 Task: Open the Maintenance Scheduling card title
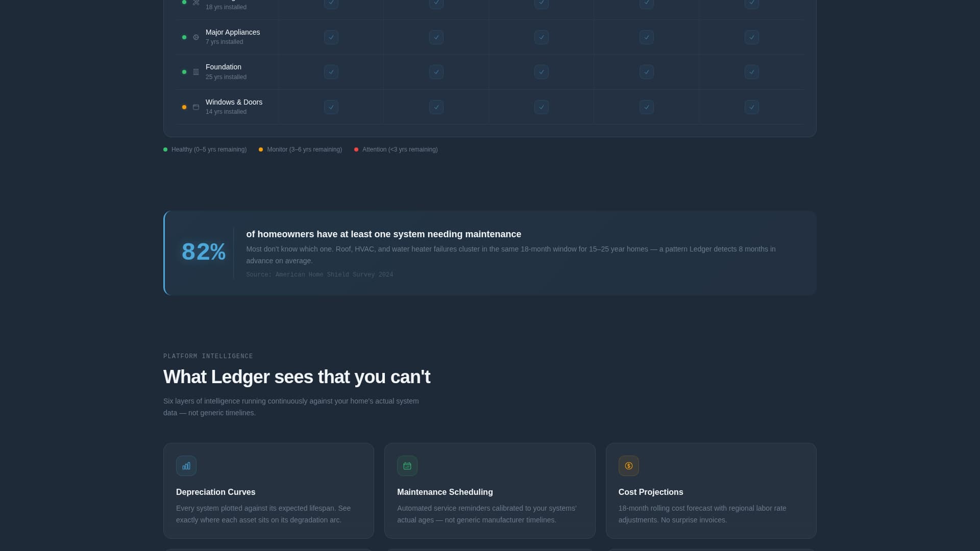445,492
